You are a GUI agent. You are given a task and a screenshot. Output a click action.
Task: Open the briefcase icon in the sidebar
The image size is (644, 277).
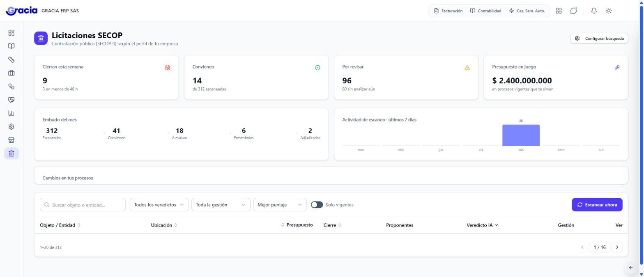pos(11,73)
